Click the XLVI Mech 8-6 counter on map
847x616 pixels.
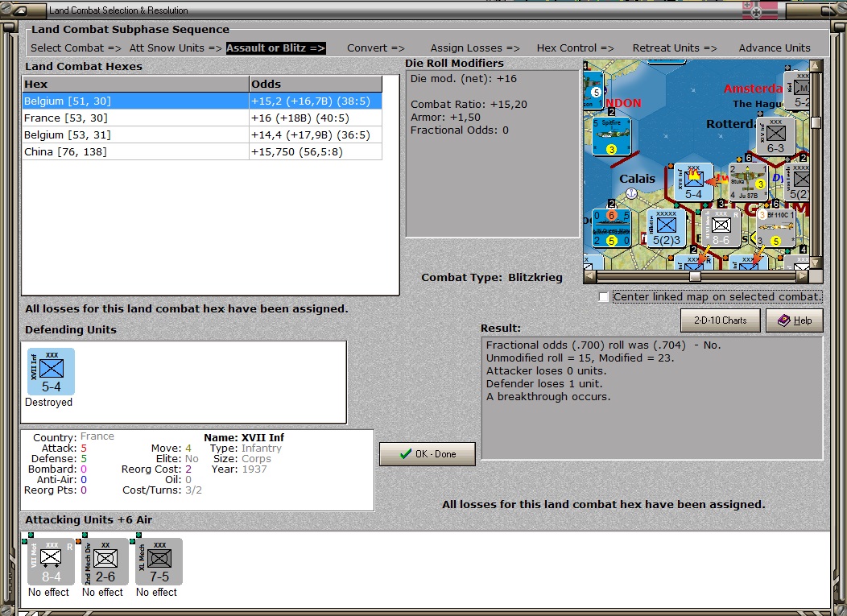(721, 228)
